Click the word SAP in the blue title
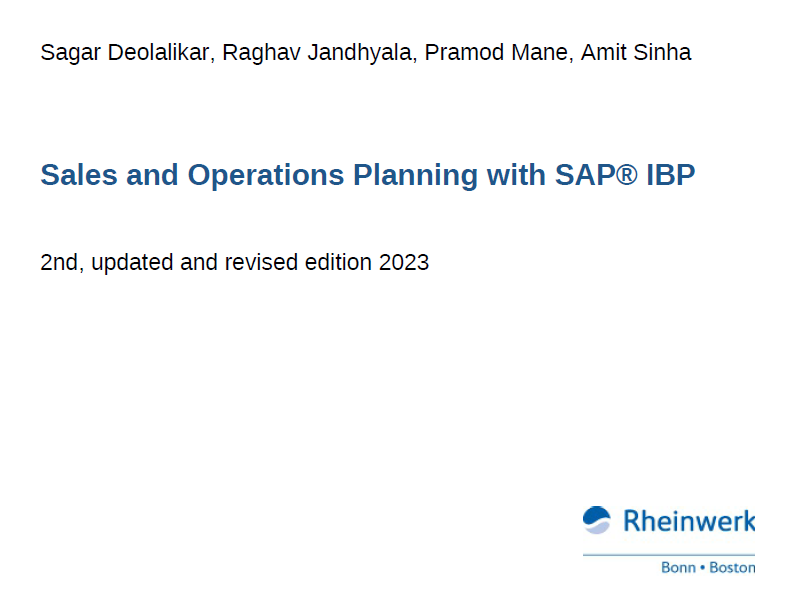789x602 pixels. coord(585,175)
